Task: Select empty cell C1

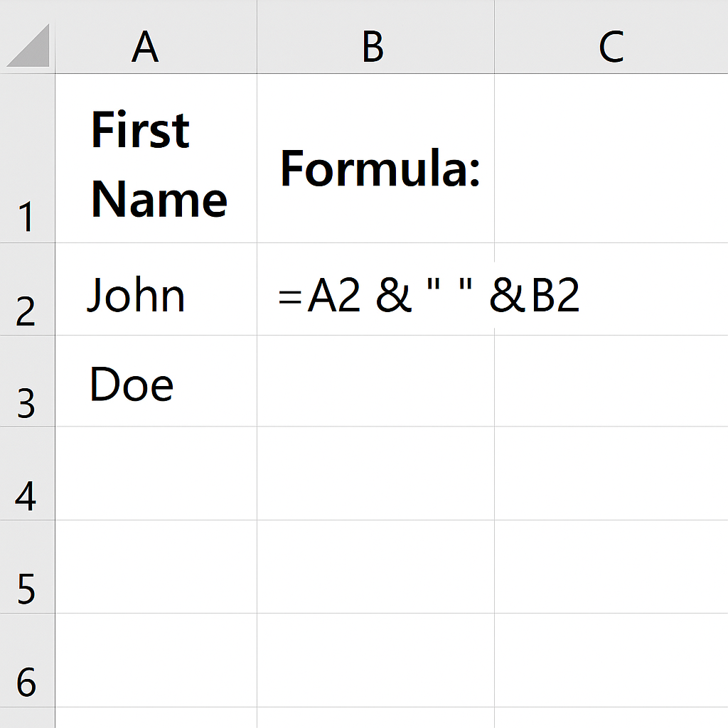Action: pyautogui.click(x=611, y=158)
